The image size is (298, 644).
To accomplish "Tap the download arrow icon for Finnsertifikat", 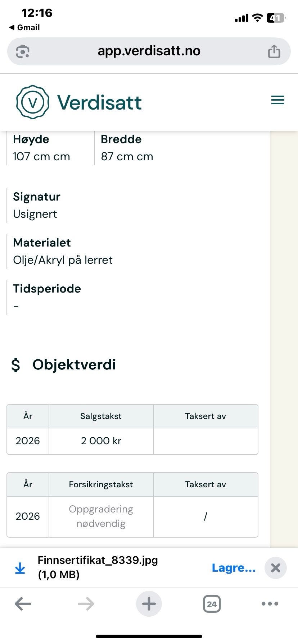I will [20, 567].
